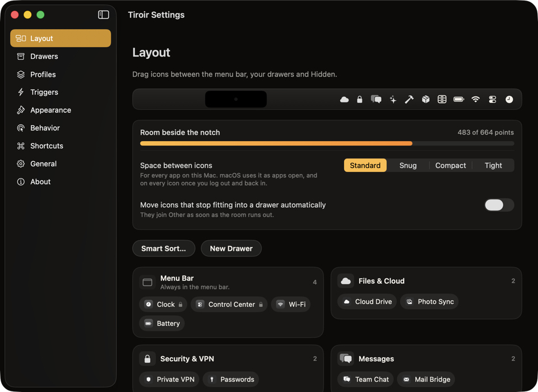
Task: Click the Messages drawer bubbles icon
Action: coord(346,359)
